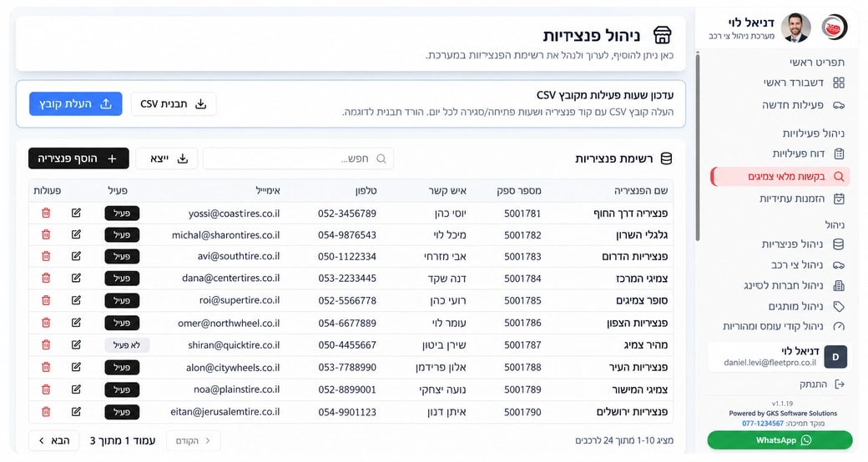Viewport: 868px width, 462px height.
Task: Click the store icon next to ניהול פנצידיות
Action: pos(662,35)
